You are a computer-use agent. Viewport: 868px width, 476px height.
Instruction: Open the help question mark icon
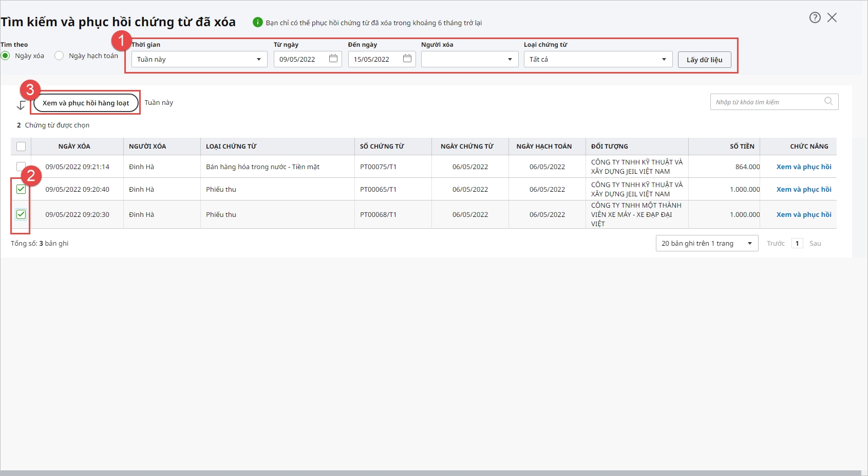(x=815, y=17)
